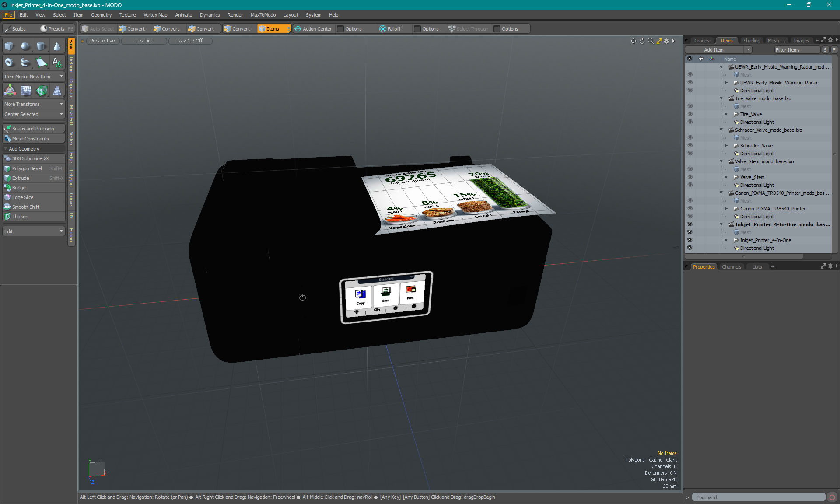Select the sphere primitive tool
This screenshot has height=504, width=840.
[25, 46]
